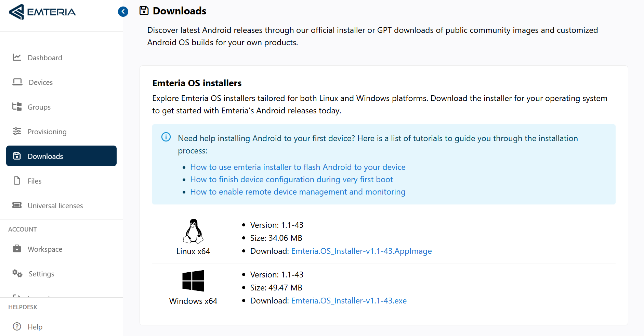Click the Linux x64 label

pos(193,251)
